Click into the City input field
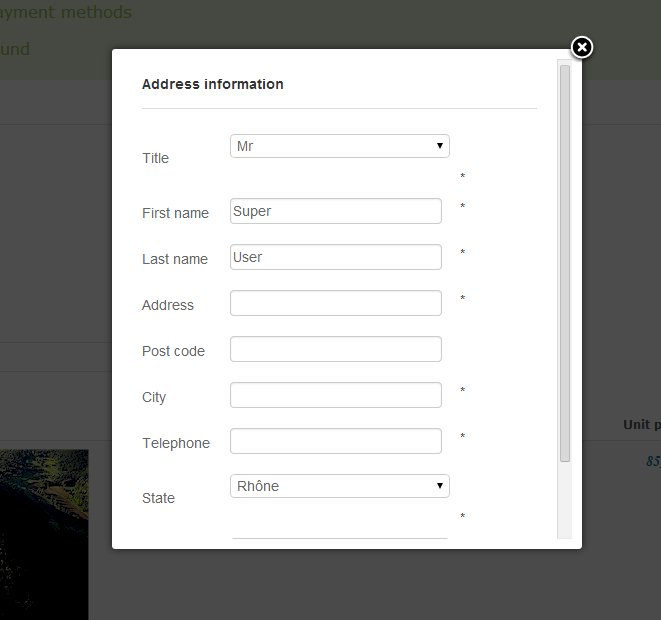661x620 pixels. pyautogui.click(x=335, y=395)
